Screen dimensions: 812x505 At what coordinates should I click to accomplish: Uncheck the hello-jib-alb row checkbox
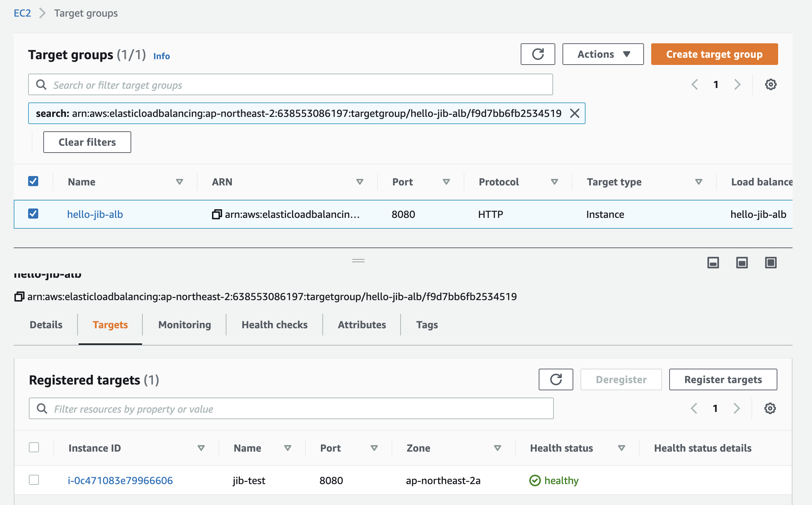click(x=33, y=214)
